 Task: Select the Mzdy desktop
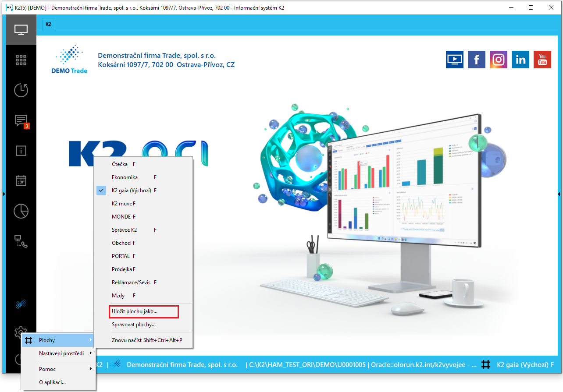(x=143, y=296)
